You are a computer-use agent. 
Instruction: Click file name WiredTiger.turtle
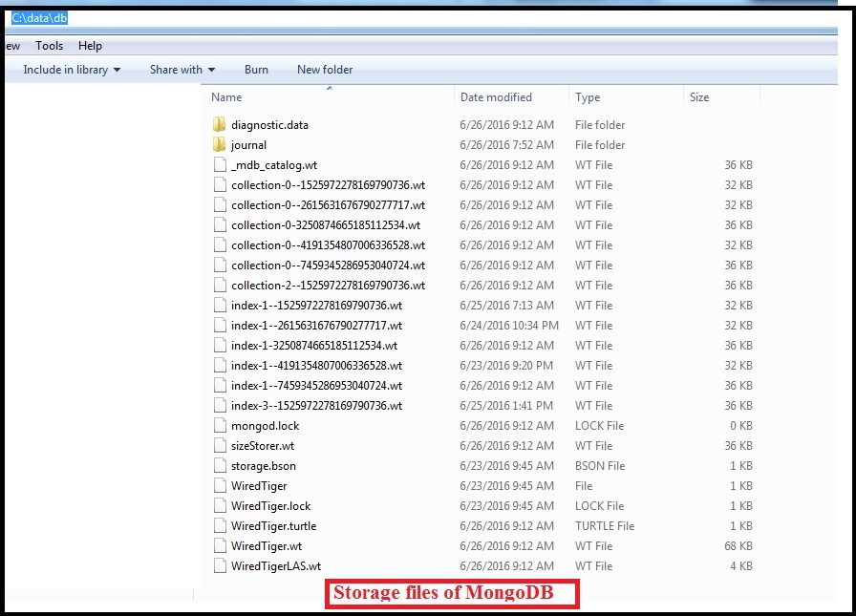[x=274, y=526]
